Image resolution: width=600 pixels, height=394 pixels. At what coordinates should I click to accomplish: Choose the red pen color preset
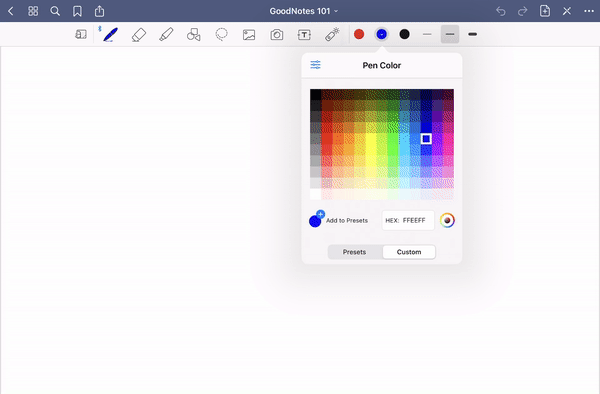coord(359,34)
